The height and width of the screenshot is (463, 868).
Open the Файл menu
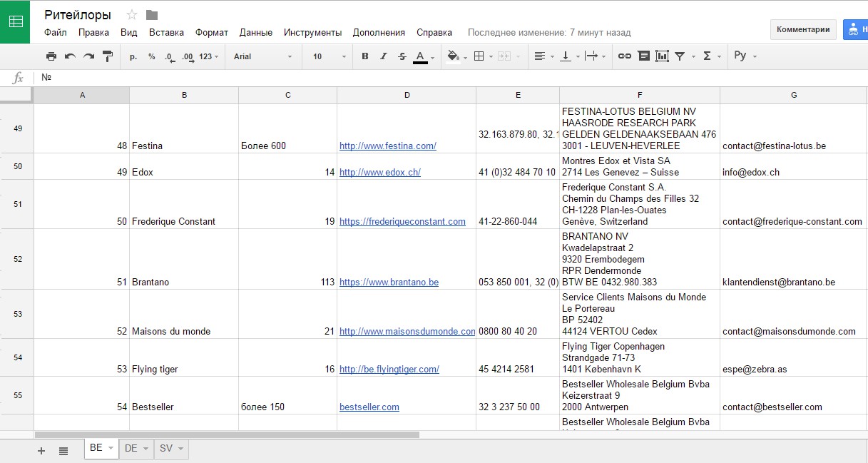56,32
